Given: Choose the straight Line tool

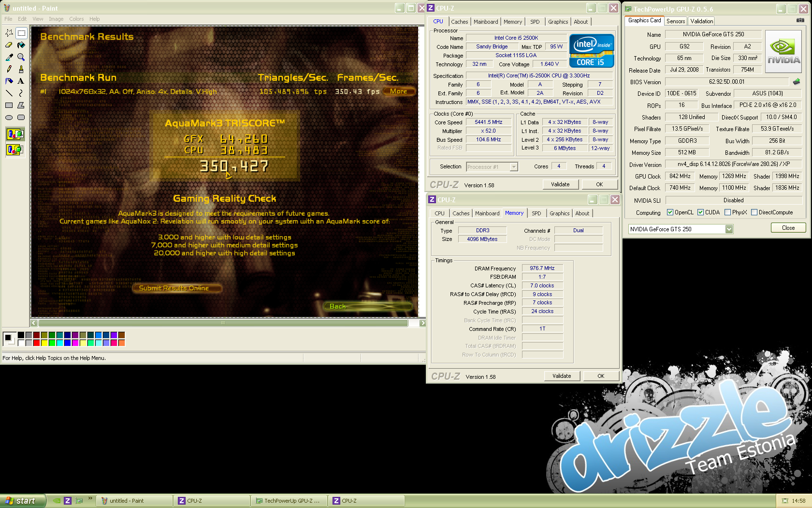Looking at the screenshot, I should 9,93.
